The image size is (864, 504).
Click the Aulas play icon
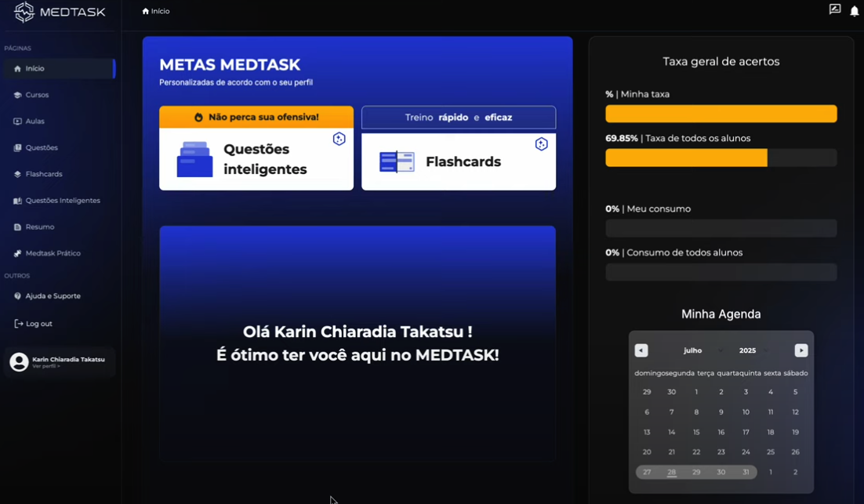pyautogui.click(x=17, y=121)
